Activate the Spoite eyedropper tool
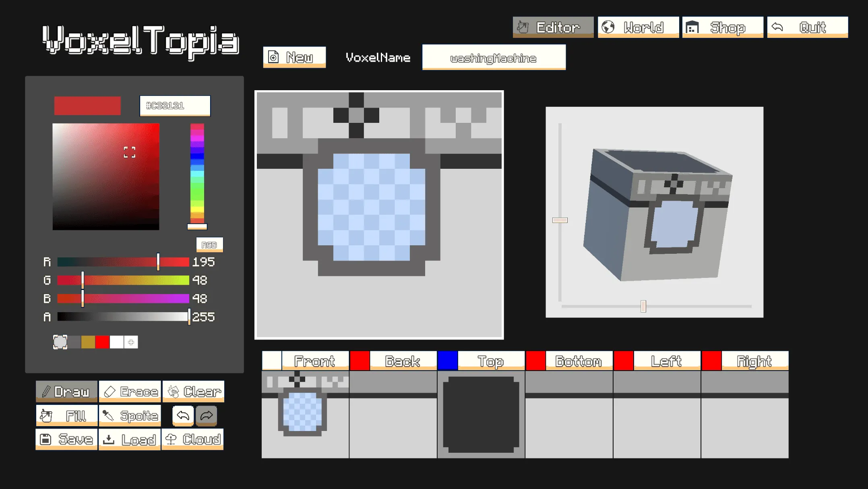 (130, 415)
